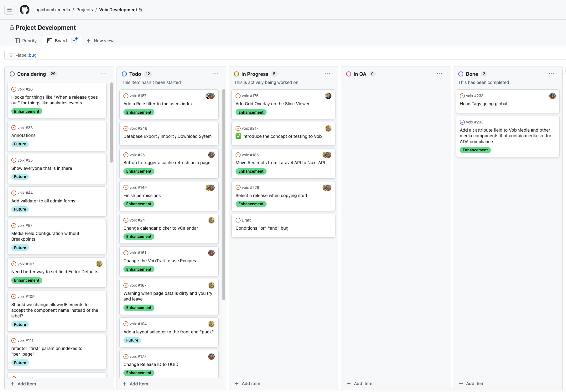
Task: Open Done column options menu
Action: coord(552,73)
